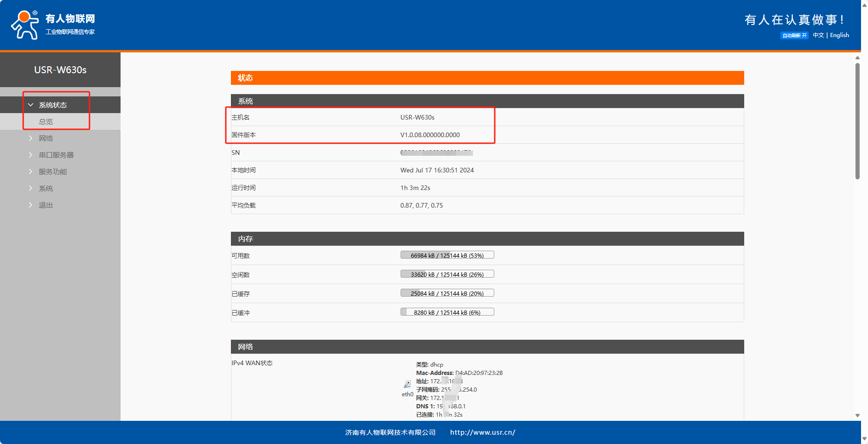The width and height of the screenshot is (868, 444).
Task: Open the http://www.usr.cn/ footer link
Action: [x=482, y=432]
